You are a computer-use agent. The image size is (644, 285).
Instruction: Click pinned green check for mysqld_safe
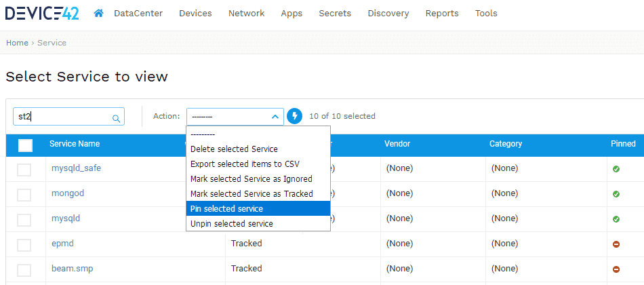(x=616, y=168)
